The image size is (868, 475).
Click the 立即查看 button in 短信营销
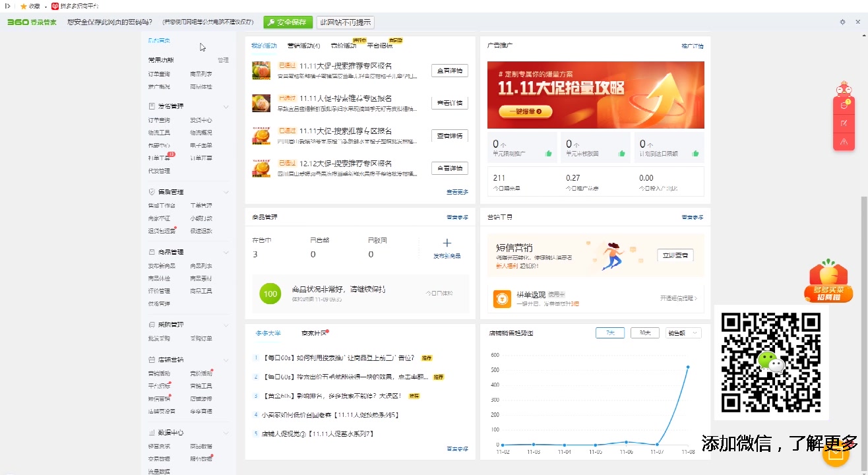coord(675,255)
